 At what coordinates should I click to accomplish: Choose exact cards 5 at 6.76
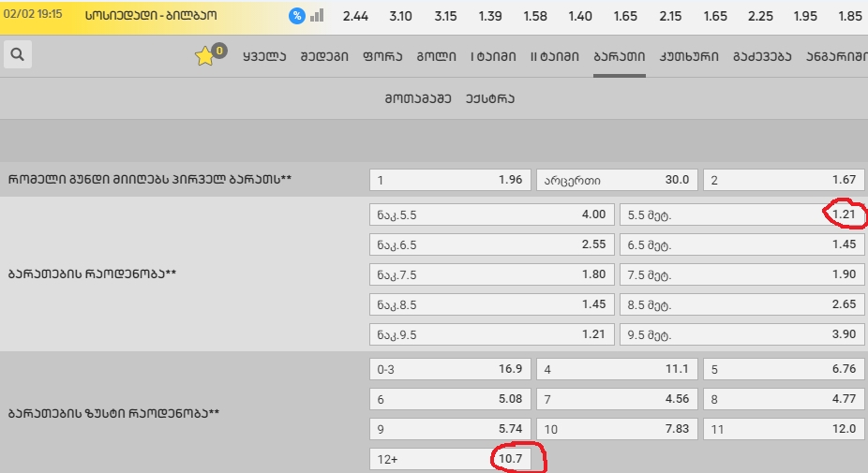[x=784, y=369]
